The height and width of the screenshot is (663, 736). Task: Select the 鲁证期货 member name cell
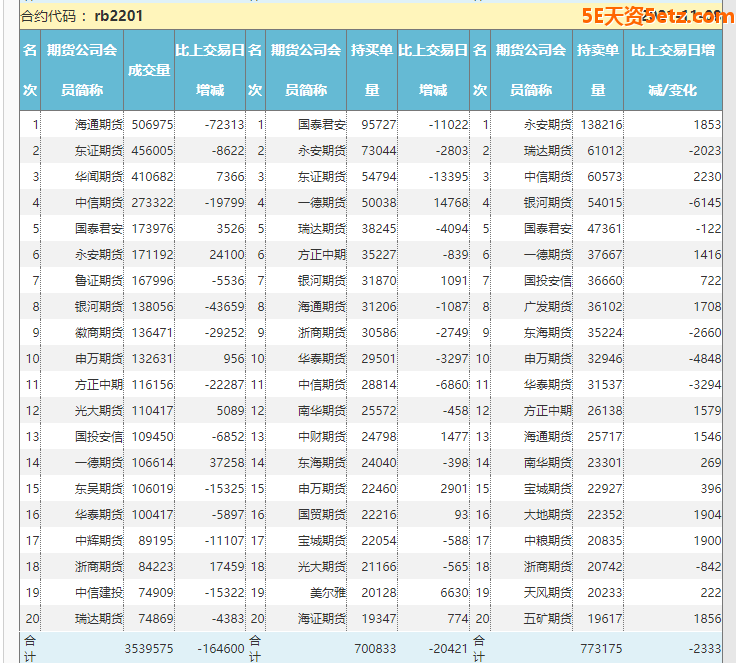(99, 281)
